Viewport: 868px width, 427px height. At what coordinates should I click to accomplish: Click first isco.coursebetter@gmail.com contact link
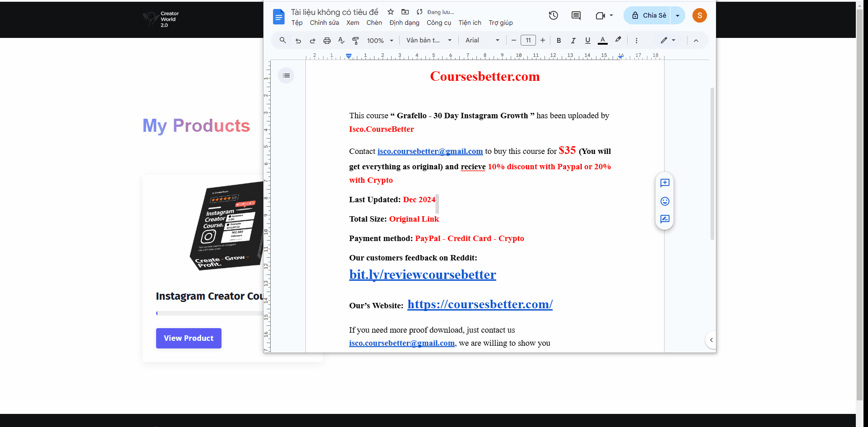point(430,151)
